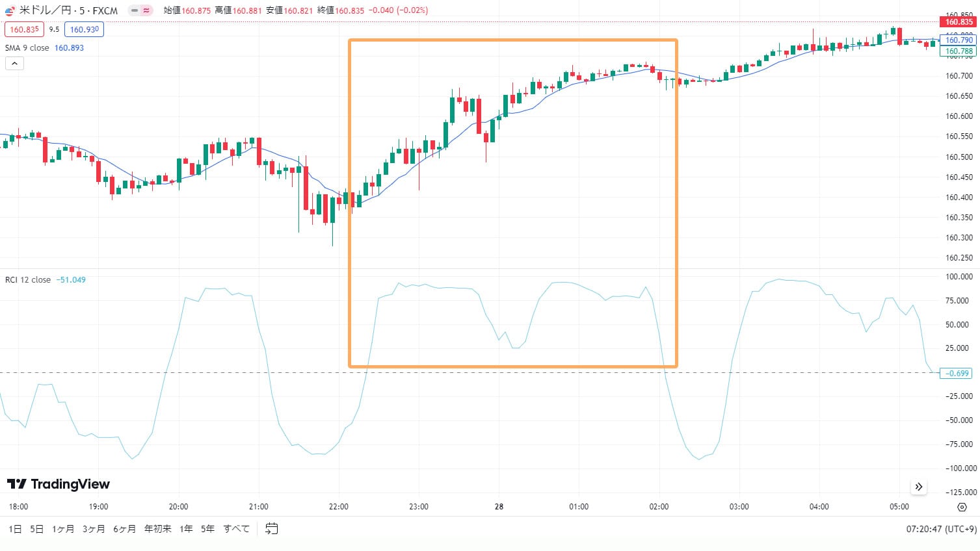This screenshot has width=980, height=551.
Task: Open the go-to-date calendar icon
Action: click(x=272, y=529)
